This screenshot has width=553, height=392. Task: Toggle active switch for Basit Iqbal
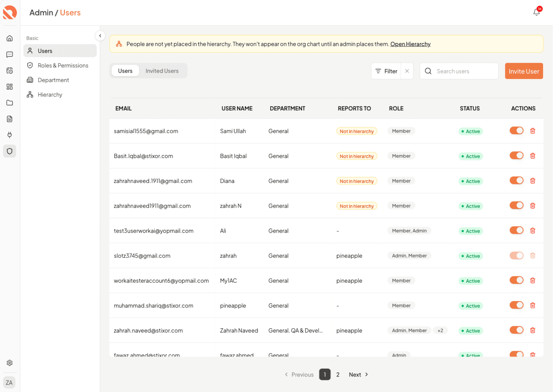[516, 156]
